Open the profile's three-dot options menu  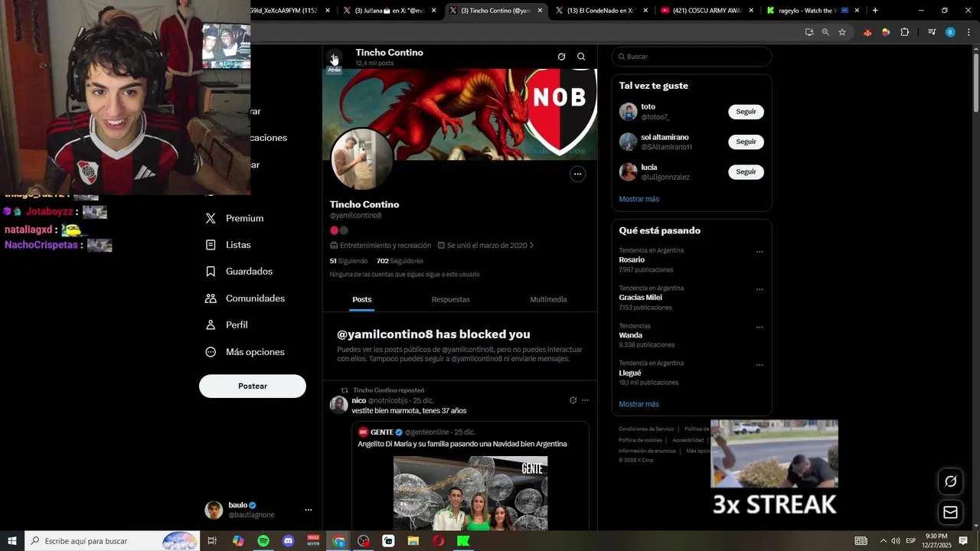click(x=577, y=174)
